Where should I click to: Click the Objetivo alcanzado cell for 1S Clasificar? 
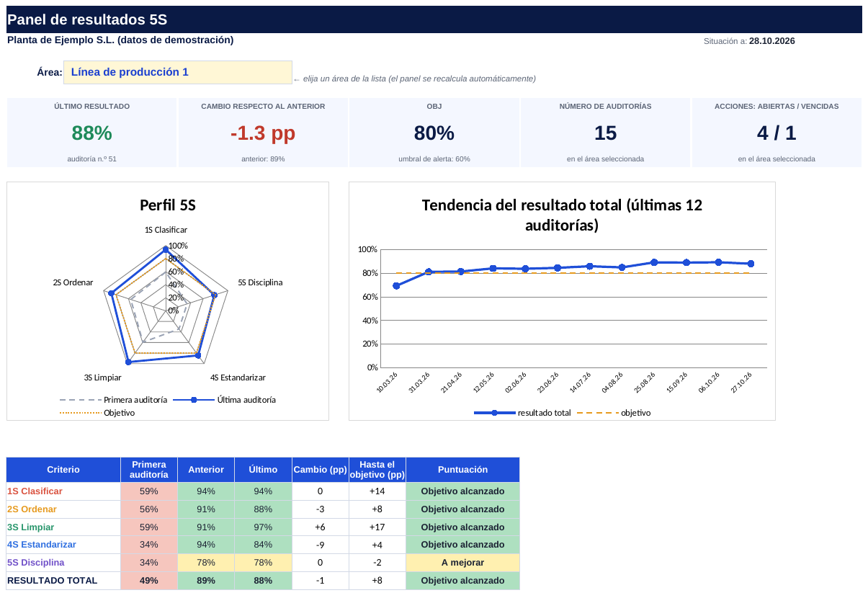[x=462, y=491]
